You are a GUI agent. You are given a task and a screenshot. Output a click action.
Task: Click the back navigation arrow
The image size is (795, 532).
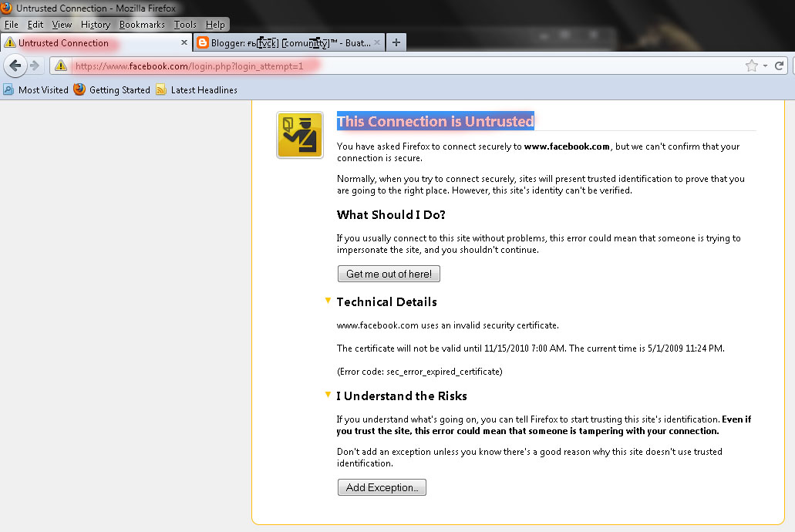[15, 66]
